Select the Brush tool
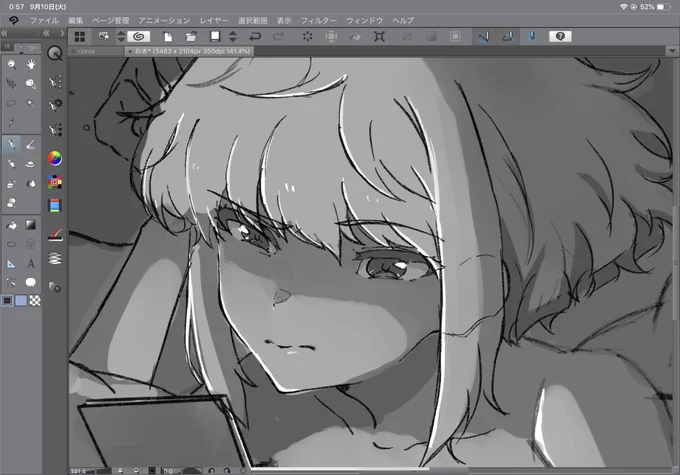680x475 pixels. tap(31, 145)
